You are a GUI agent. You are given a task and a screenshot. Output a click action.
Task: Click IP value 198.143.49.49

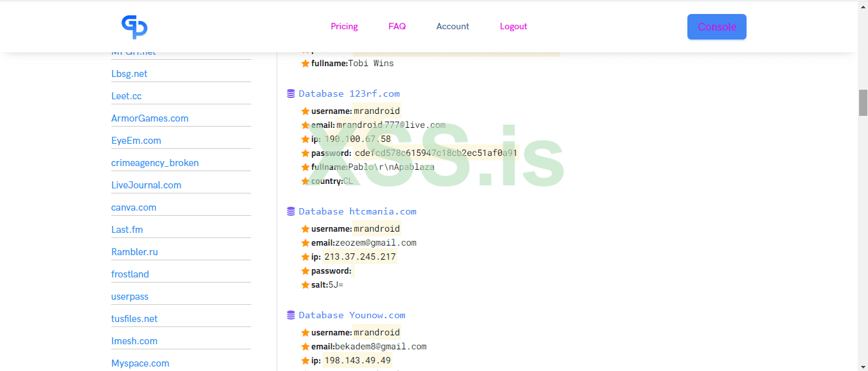(x=357, y=360)
